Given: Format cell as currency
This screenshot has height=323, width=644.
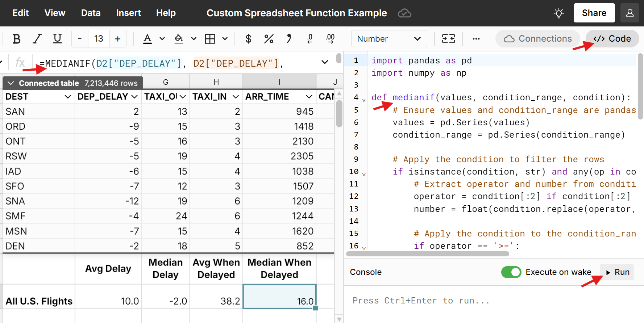Looking at the screenshot, I should tap(248, 39).
